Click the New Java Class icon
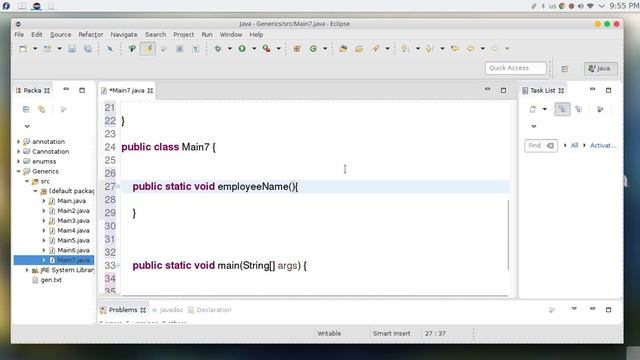This screenshot has width=640, height=360. coord(313,49)
